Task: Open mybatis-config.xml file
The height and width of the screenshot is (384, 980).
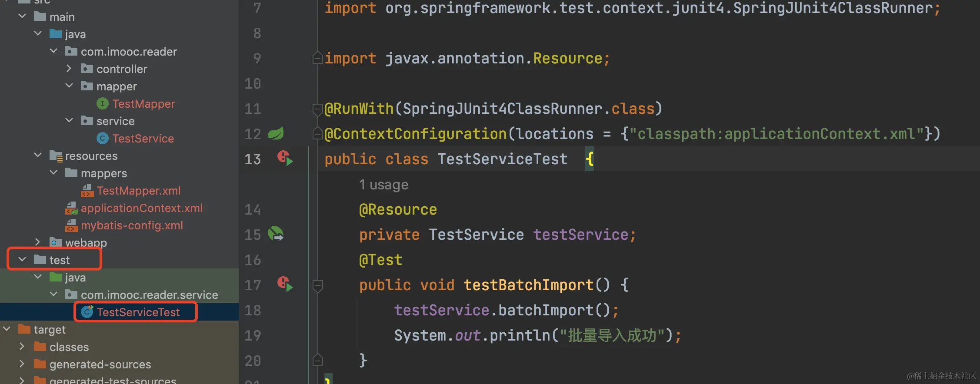Action: [132, 225]
